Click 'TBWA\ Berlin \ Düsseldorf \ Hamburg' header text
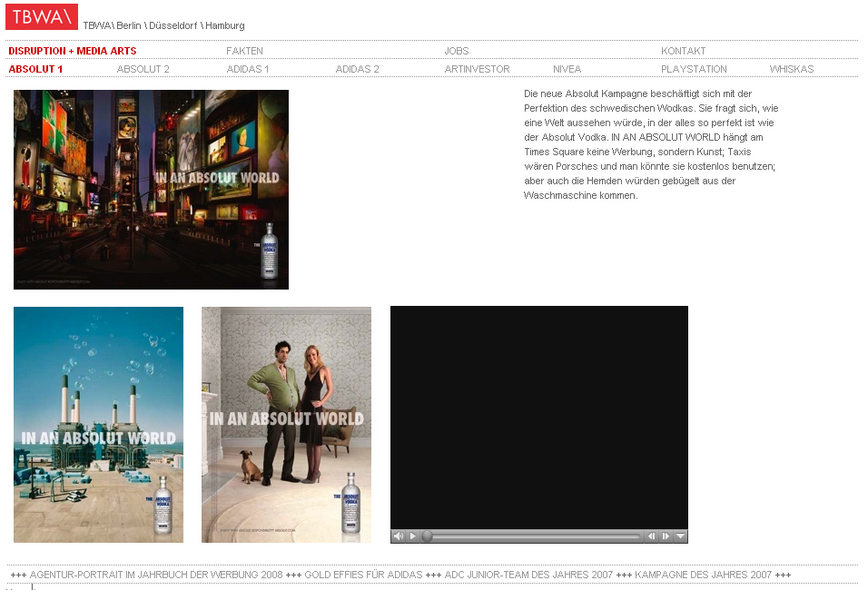868x590 pixels. (x=163, y=25)
